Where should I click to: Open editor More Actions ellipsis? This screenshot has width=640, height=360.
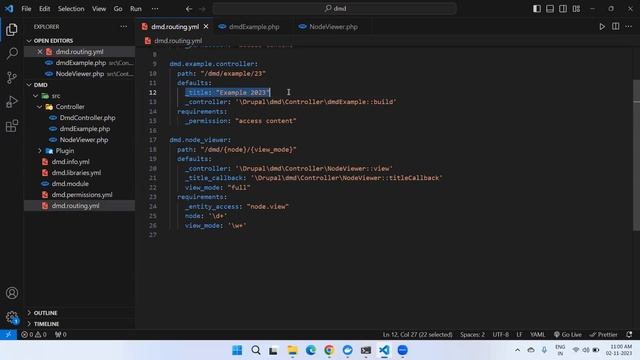(629, 27)
